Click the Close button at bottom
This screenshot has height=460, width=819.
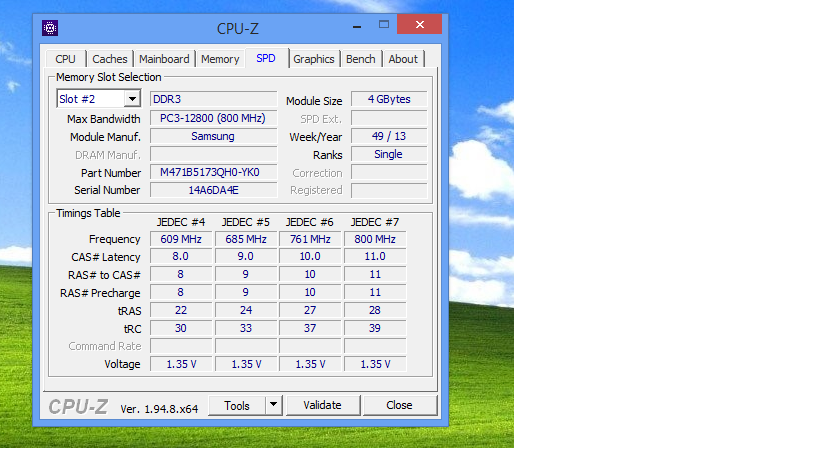pos(399,405)
